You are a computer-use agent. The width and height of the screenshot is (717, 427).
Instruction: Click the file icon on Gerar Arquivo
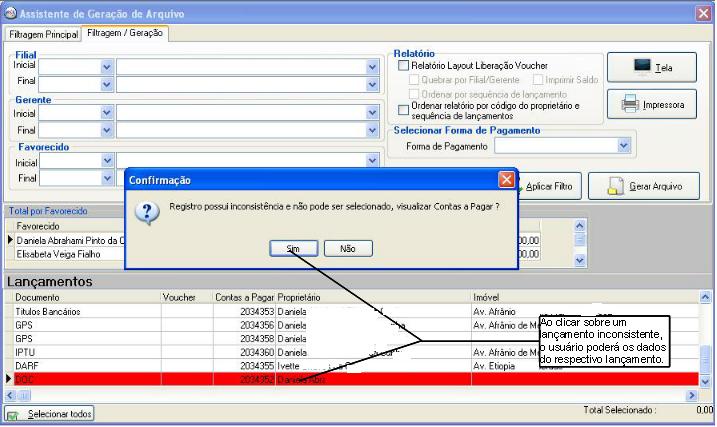click(x=615, y=186)
